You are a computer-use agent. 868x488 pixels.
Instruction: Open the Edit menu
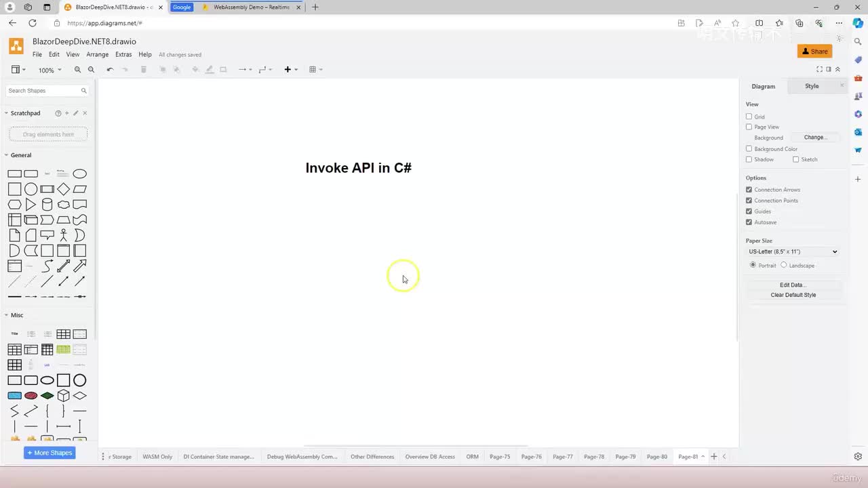tap(54, 54)
